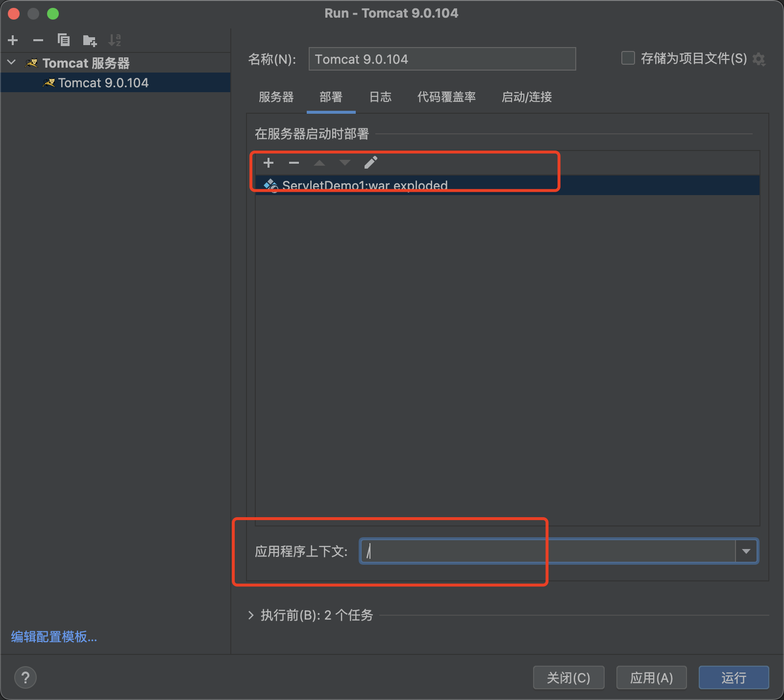This screenshot has height=700, width=784.
Task: Remove the selected deployment artifact
Action: (294, 163)
